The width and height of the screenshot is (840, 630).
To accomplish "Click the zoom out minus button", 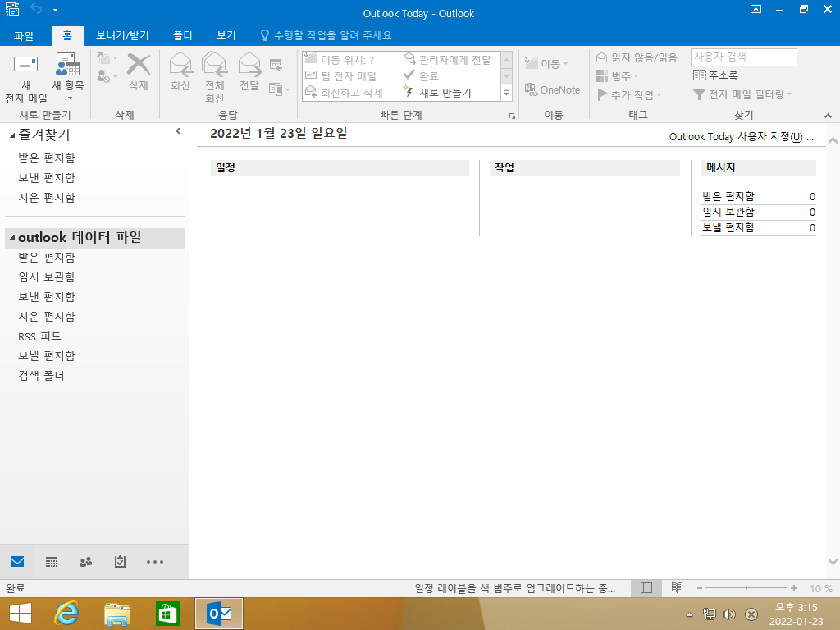I will (699, 587).
